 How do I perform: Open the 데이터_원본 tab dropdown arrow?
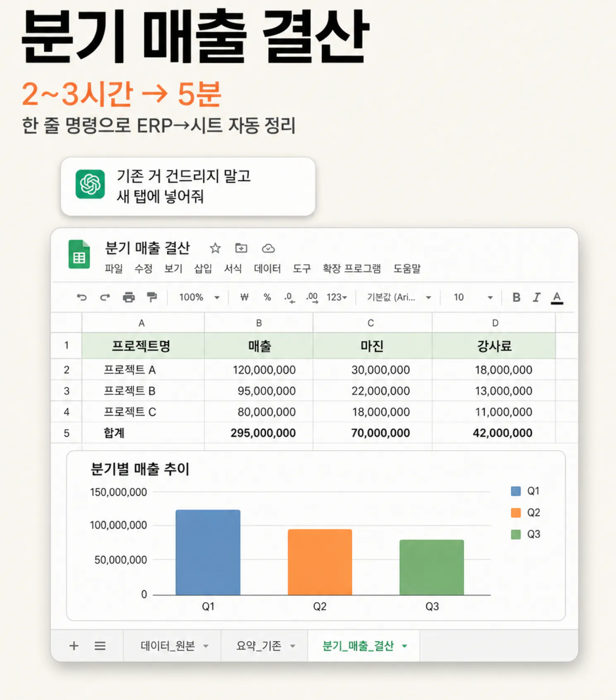point(206,646)
